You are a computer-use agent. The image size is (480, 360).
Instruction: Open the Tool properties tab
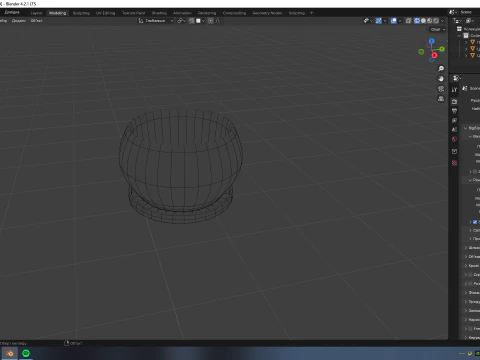pos(454,89)
